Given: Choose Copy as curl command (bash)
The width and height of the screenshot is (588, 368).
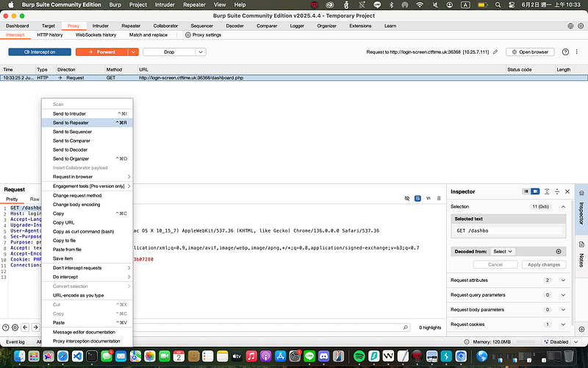Looking at the screenshot, I should (x=87, y=232).
